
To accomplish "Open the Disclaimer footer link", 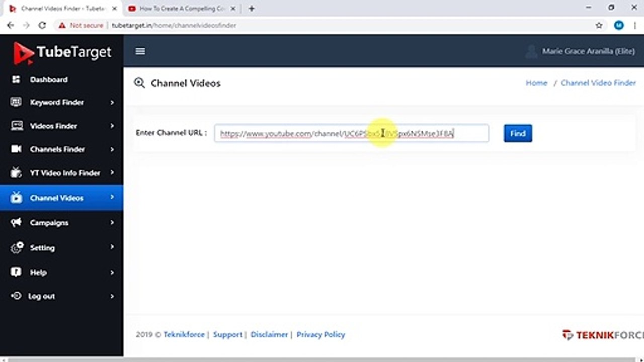I will [x=269, y=334].
